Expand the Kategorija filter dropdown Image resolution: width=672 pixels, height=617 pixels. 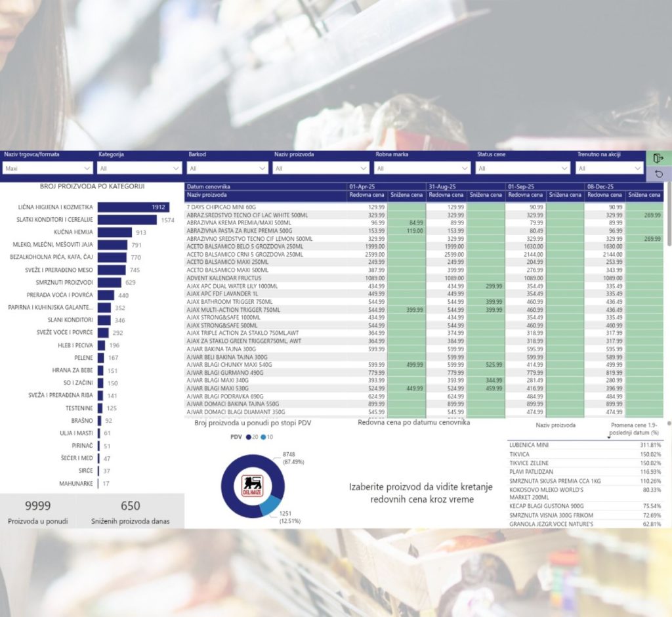140,169
